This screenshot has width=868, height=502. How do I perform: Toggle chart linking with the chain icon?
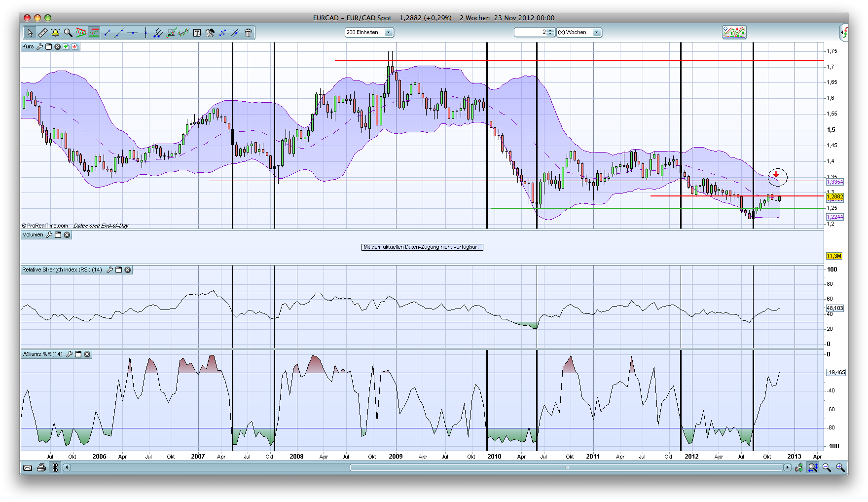55,468
